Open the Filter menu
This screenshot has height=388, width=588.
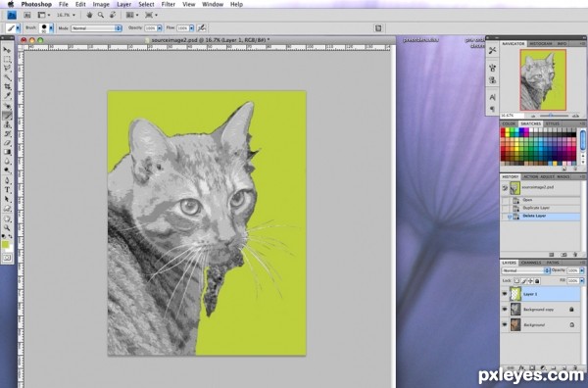point(168,4)
